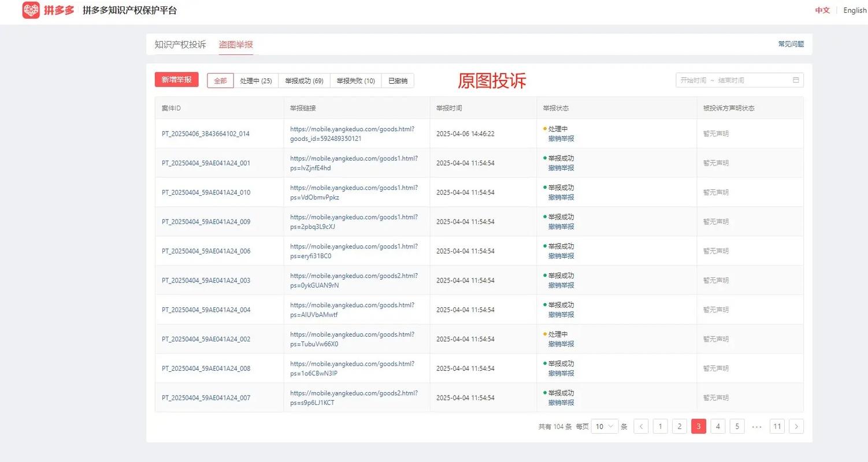Click 撤销举报 for case ending _001

pos(561,168)
